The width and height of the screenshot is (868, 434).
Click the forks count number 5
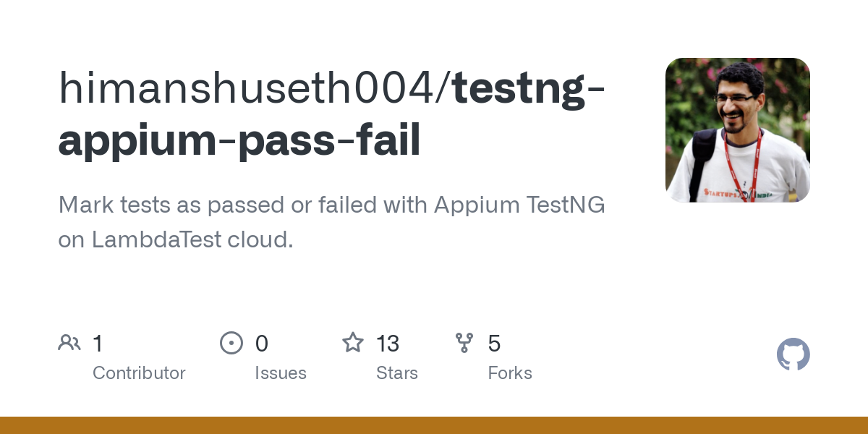pyautogui.click(x=495, y=344)
